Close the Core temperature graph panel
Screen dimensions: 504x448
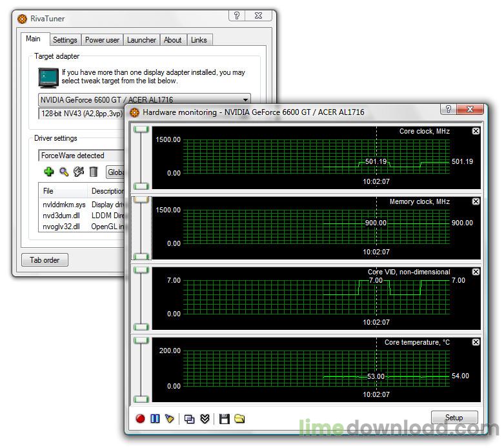(x=476, y=342)
